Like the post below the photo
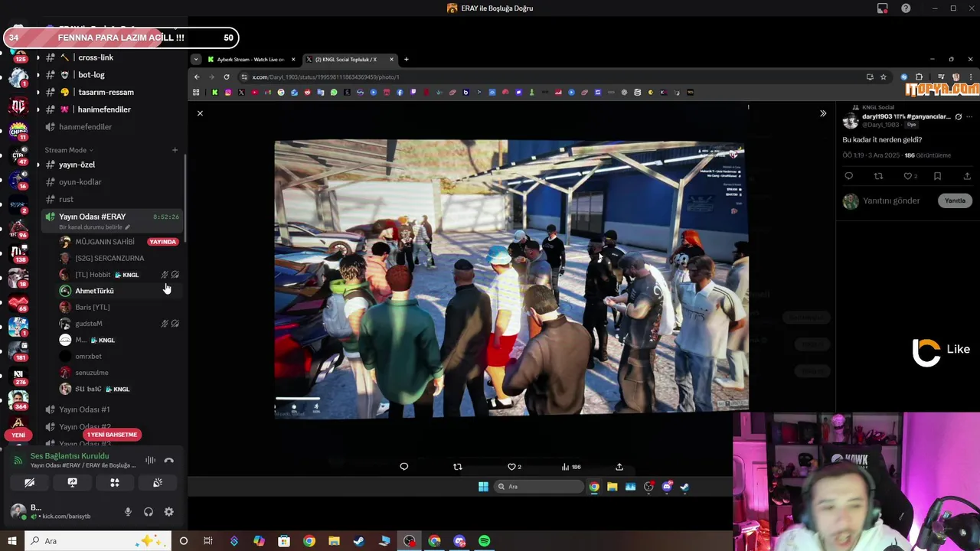 pos(514,467)
